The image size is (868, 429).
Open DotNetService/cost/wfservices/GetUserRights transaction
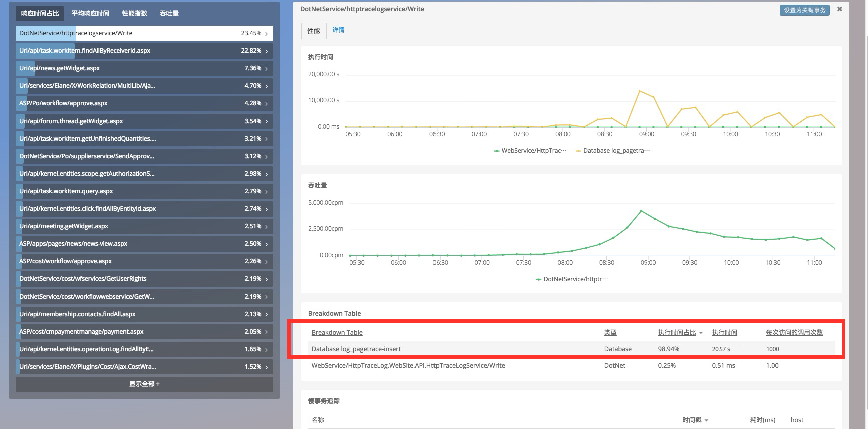pyautogui.click(x=144, y=279)
